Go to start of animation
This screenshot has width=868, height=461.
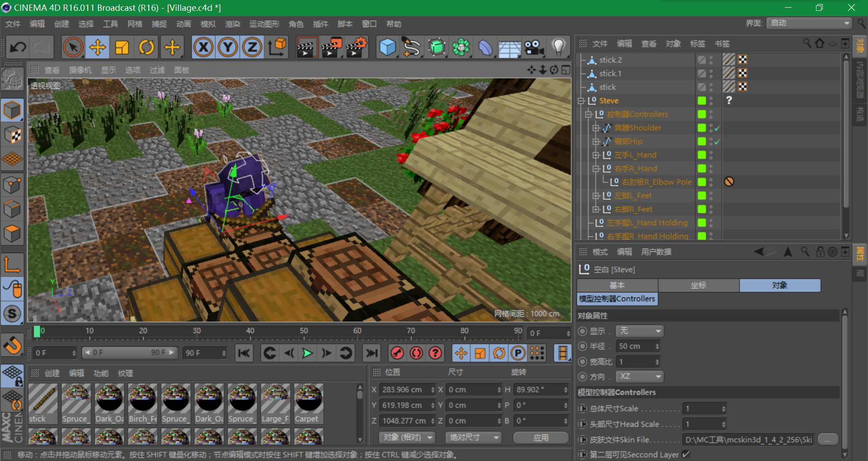(x=244, y=353)
